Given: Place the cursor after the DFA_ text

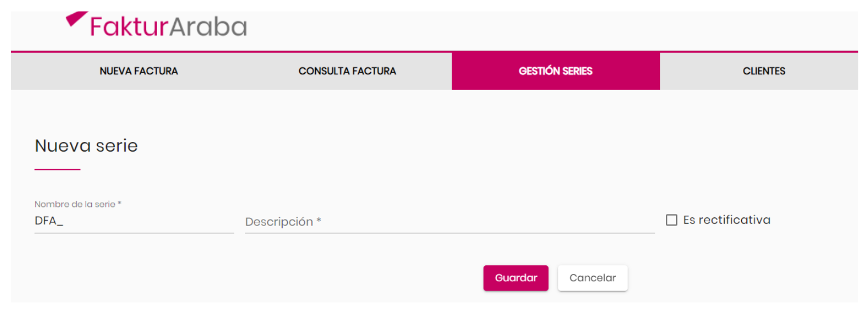Looking at the screenshot, I should (64, 221).
